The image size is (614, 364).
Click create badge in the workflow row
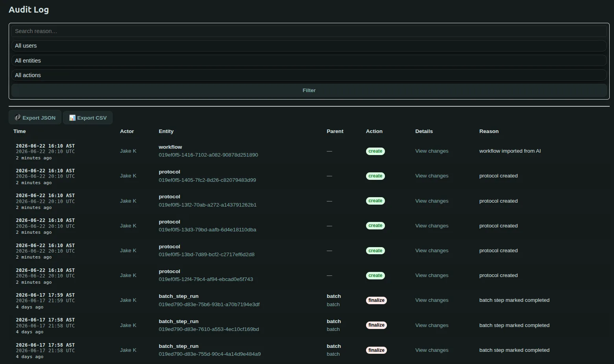(x=375, y=151)
